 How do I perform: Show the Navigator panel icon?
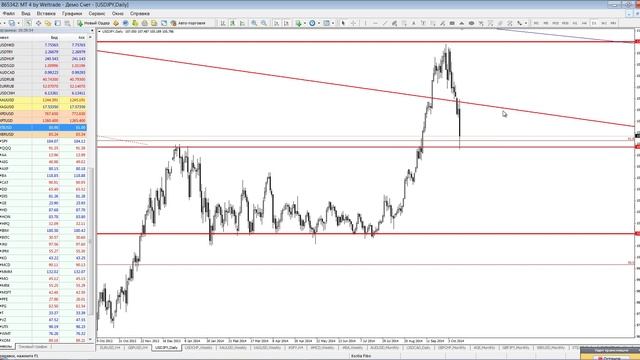[x=48, y=23]
